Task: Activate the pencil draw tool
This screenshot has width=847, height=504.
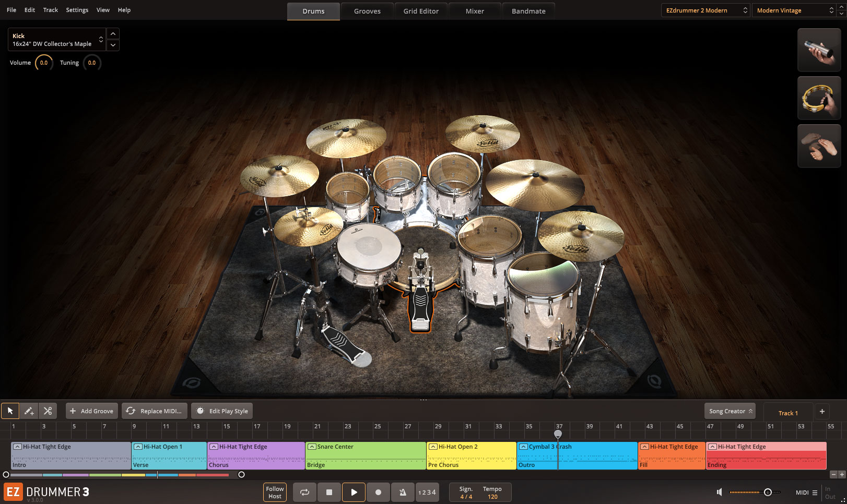Action: [29, 411]
